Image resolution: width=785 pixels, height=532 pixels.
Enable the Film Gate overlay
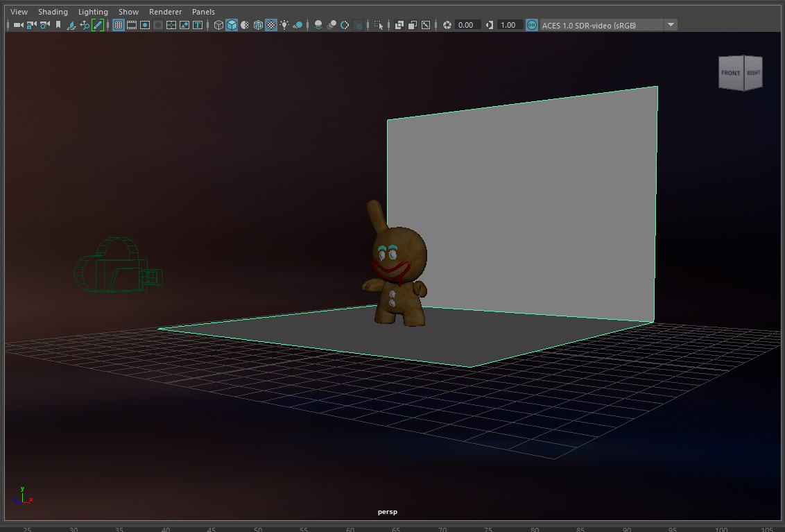[x=132, y=25]
